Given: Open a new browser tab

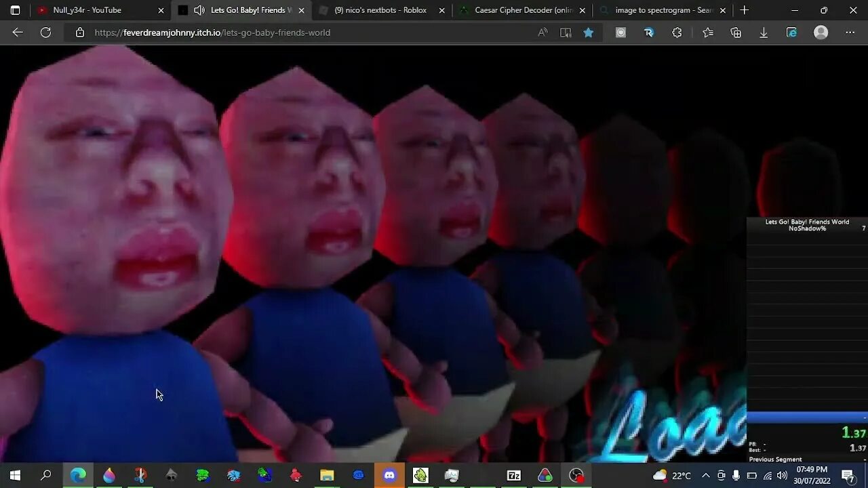Looking at the screenshot, I should (x=745, y=10).
